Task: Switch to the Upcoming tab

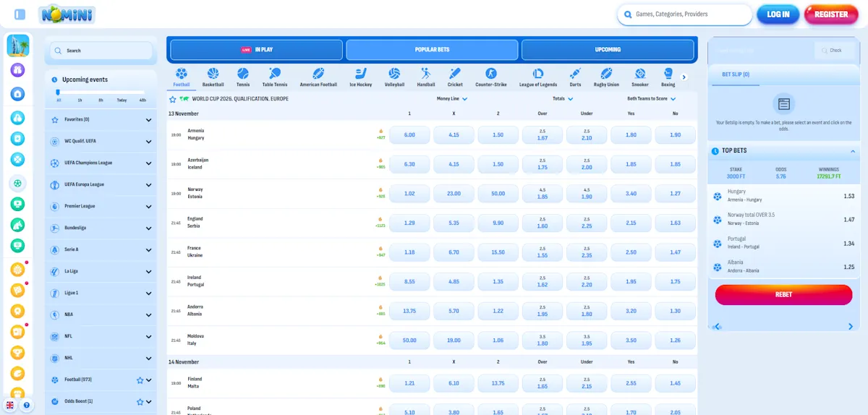Action: (x=608, y=50)
